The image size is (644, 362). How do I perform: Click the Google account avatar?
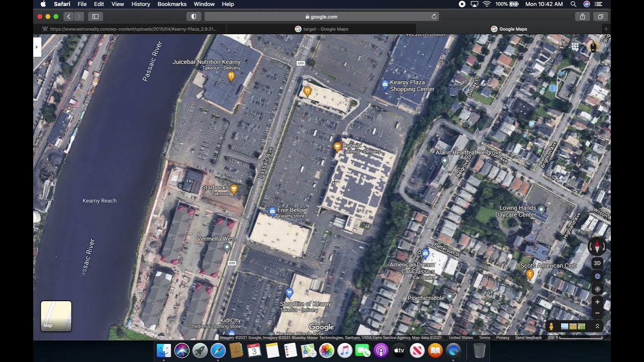coord(593,47)
